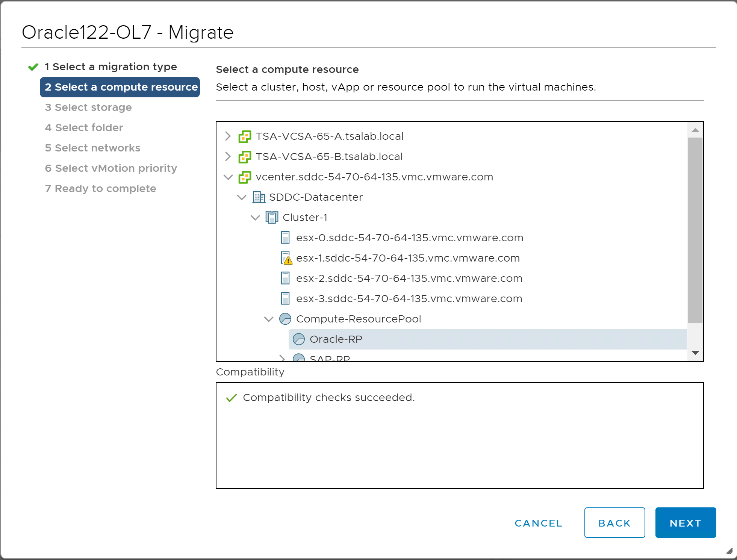
Task: Click the Compute-ResourcePool pie icon
Action: (285, 319)
